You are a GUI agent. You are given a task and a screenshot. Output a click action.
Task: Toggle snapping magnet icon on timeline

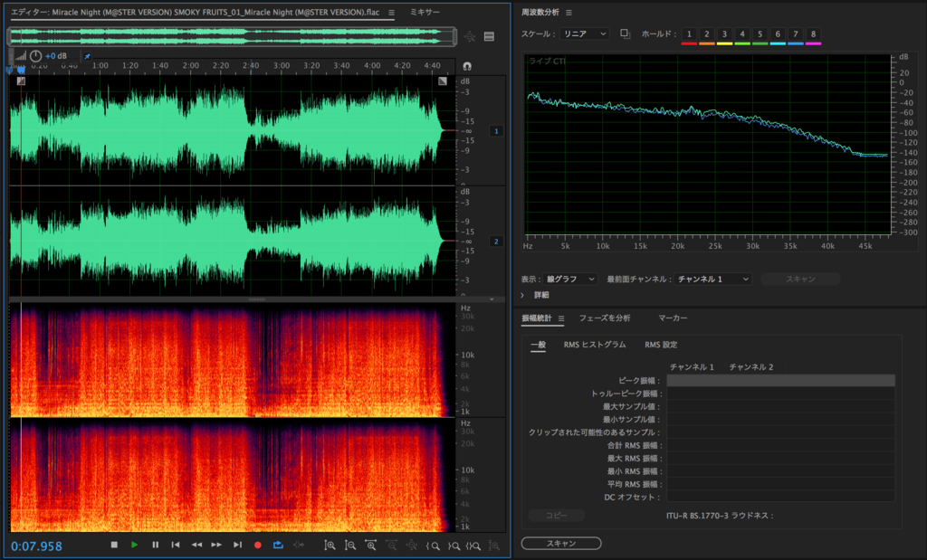pos(467,65)
